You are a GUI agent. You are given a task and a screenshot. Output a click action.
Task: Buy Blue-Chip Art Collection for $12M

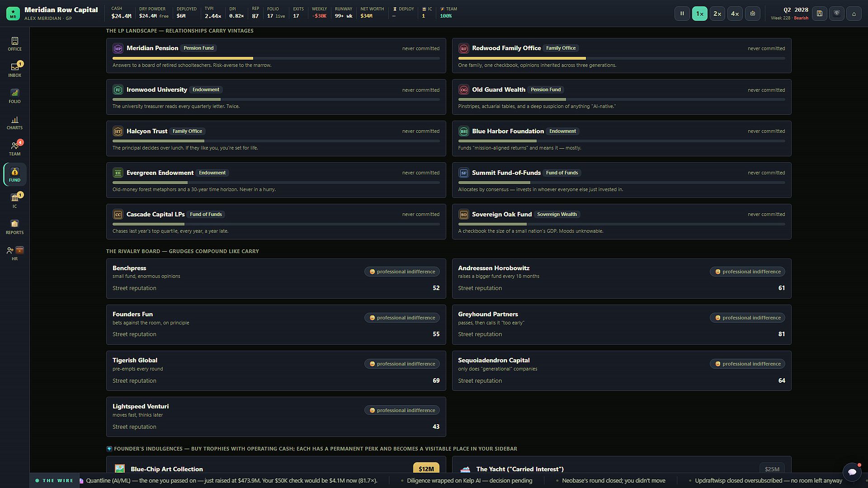click(426, 469)
